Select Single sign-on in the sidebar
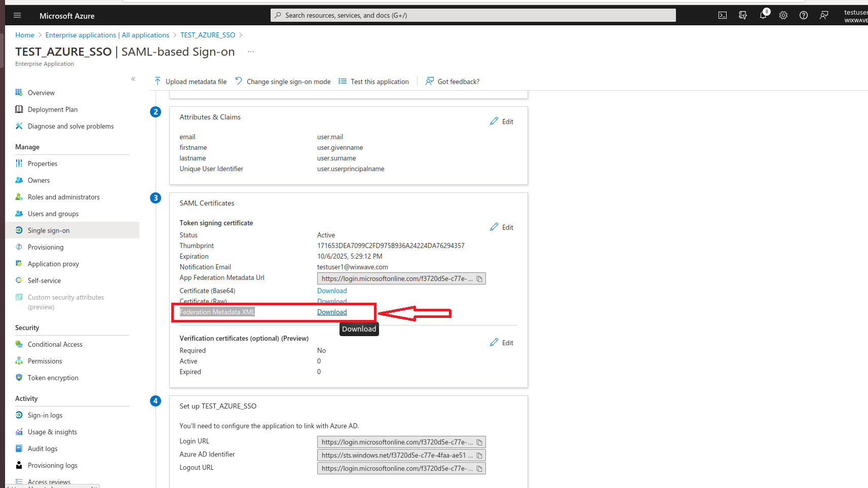 pos(72,230)
